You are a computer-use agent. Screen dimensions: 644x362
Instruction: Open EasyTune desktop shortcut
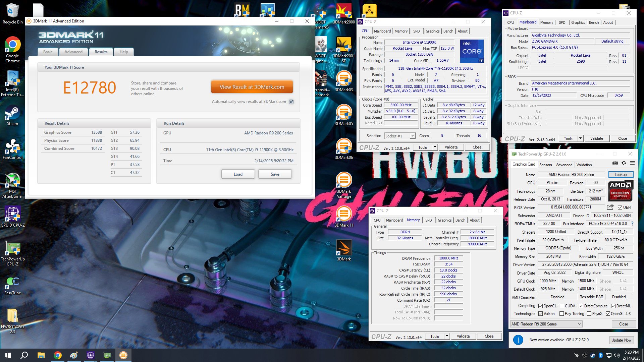pos(12,286)
